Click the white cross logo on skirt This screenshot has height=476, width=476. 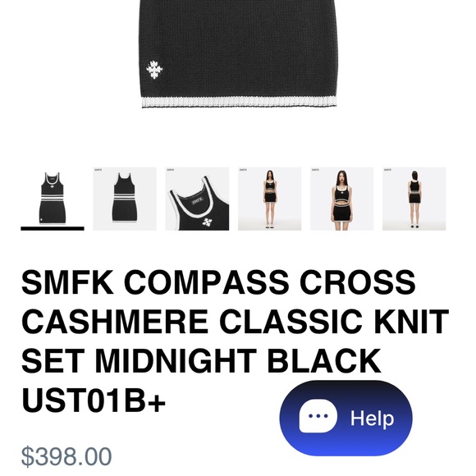(154, 69)
